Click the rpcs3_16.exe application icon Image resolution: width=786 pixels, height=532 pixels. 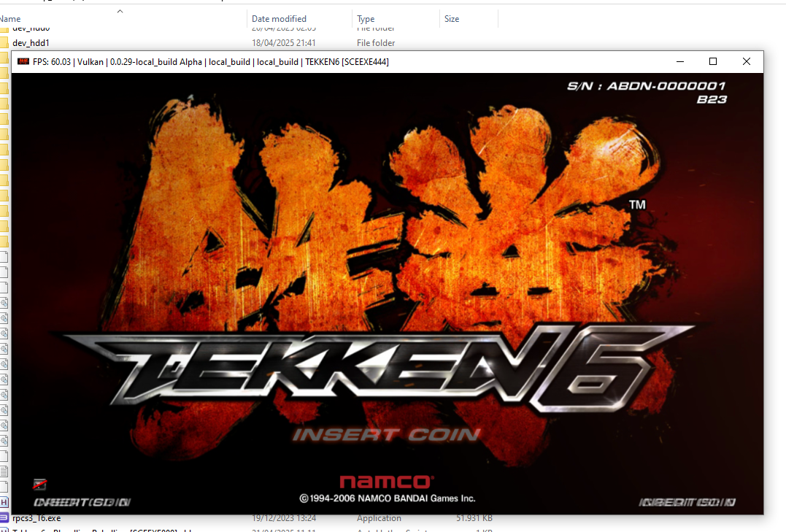(4, 518)
